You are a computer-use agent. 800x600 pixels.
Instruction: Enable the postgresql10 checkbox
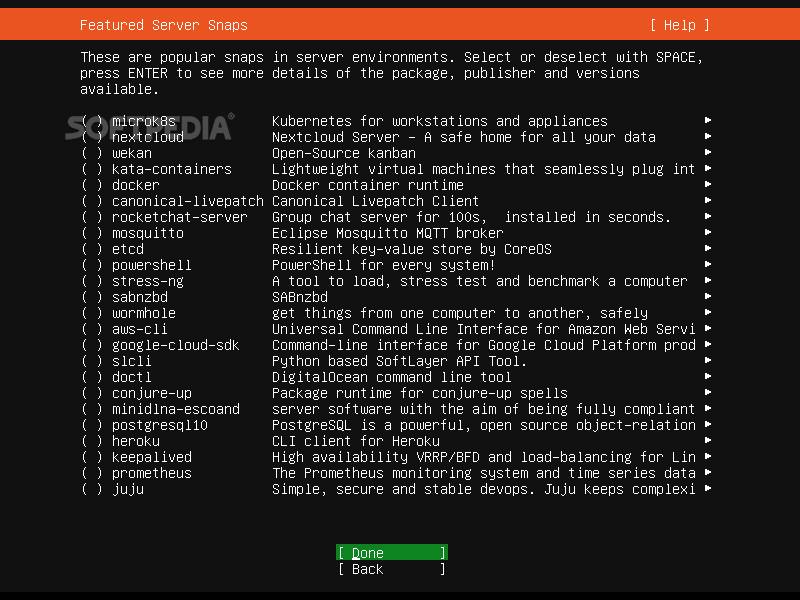pos(92,425)
